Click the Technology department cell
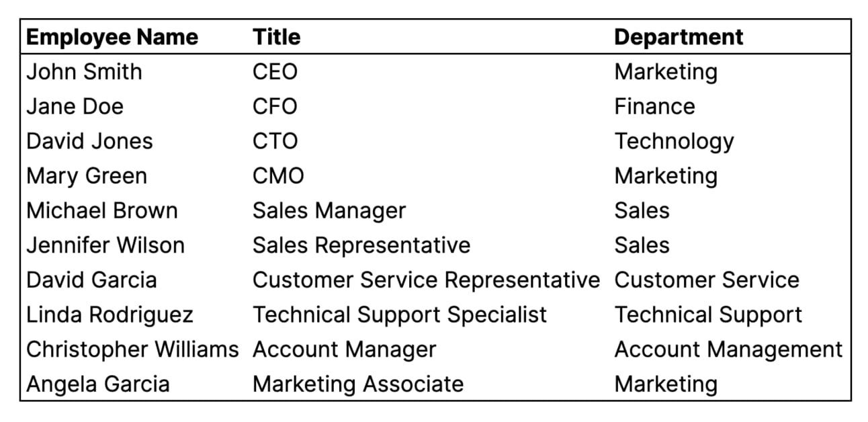This screenshot has height=422, width=868. (674, 142)
